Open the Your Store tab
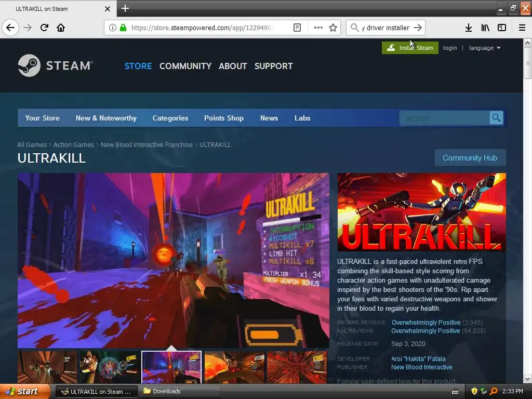The width and height of the screenshot is (532, 399). [x=43, y=118]
